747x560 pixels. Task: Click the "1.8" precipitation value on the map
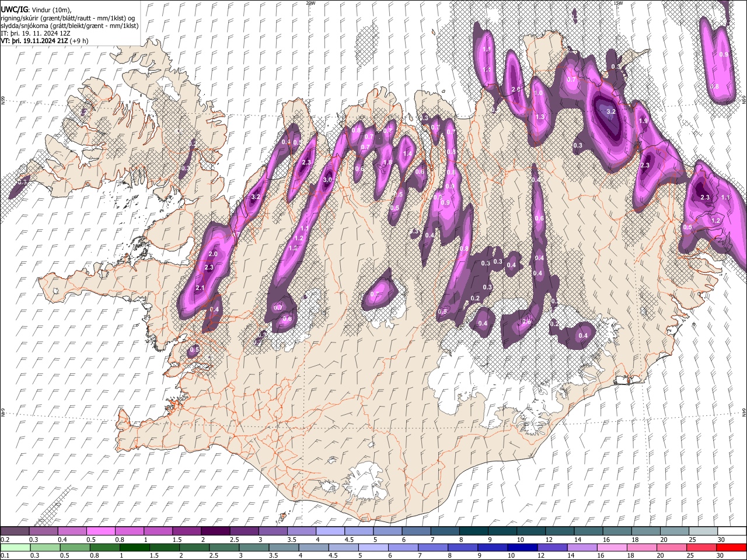click(x=387, y=162)
